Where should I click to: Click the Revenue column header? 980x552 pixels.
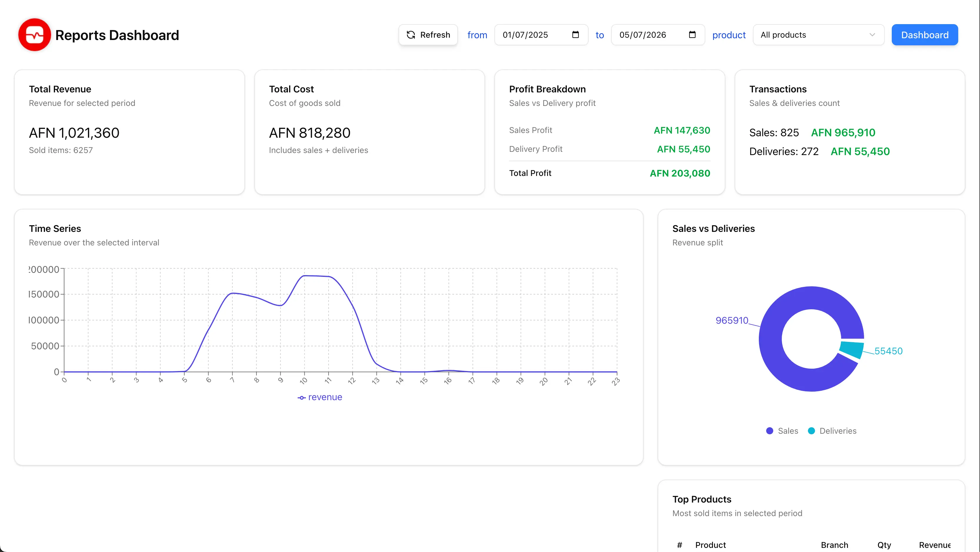tap(934, 545)
